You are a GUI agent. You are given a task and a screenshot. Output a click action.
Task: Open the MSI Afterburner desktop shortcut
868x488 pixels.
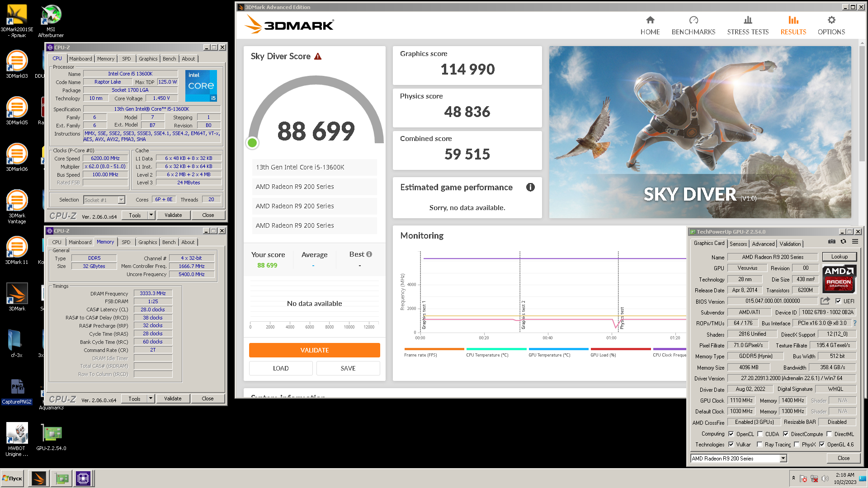(x=51, y=20)
